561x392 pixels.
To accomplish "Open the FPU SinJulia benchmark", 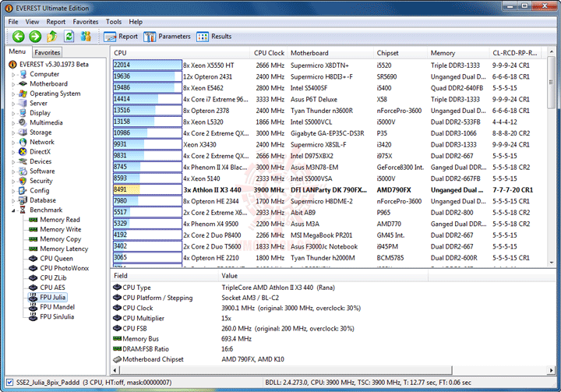I will click(57, 316).
